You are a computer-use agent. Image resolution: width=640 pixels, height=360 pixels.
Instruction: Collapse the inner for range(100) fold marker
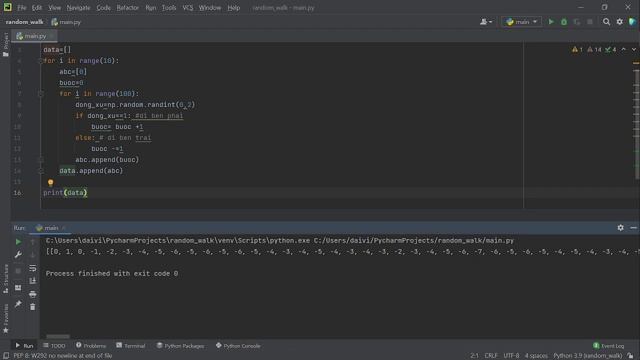[x=41, y=94]
